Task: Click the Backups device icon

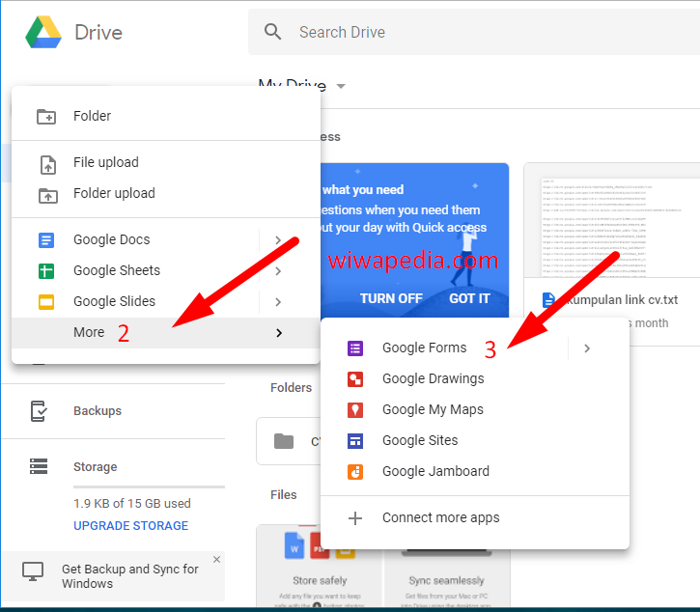Action: tap(39, 410)
